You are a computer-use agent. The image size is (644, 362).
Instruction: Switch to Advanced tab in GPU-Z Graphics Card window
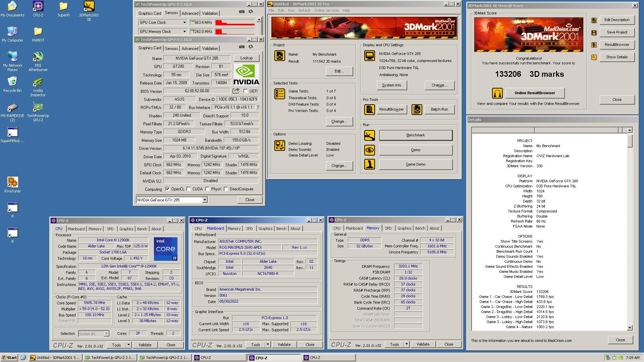tap(190, 49)
